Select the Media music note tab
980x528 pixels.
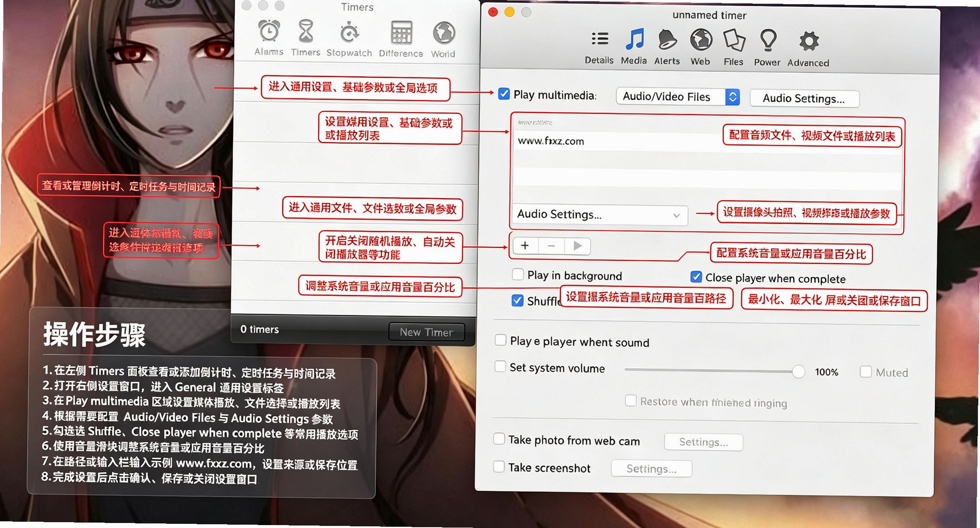[634, 47]
